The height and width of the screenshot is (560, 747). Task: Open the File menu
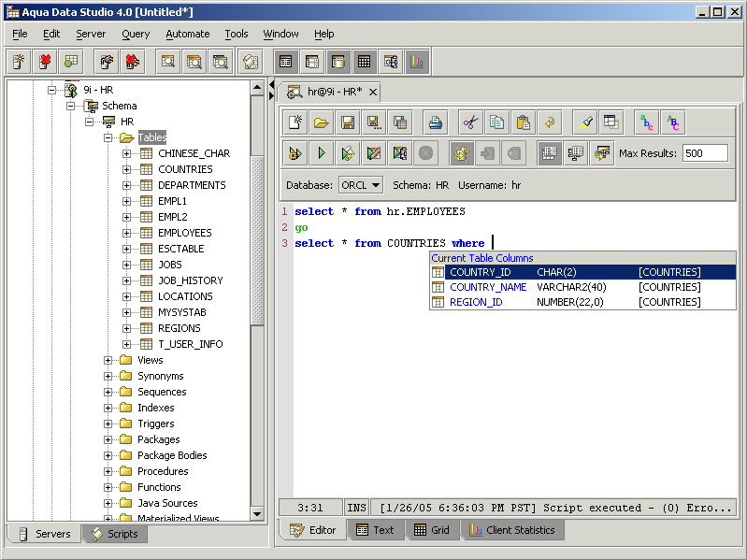[x=20, y=34]
